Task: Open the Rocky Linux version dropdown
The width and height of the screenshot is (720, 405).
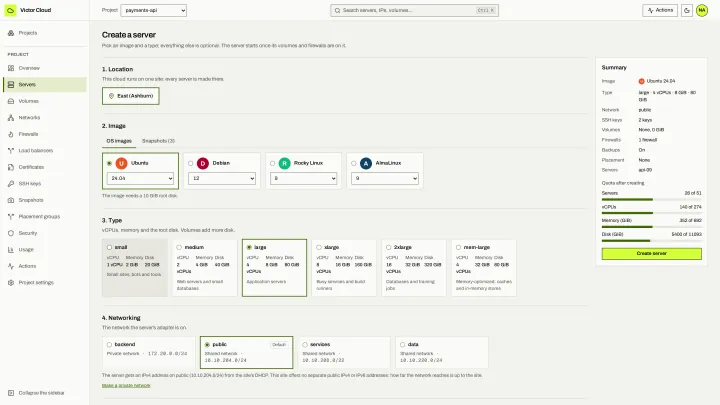Action: point(304,178)
